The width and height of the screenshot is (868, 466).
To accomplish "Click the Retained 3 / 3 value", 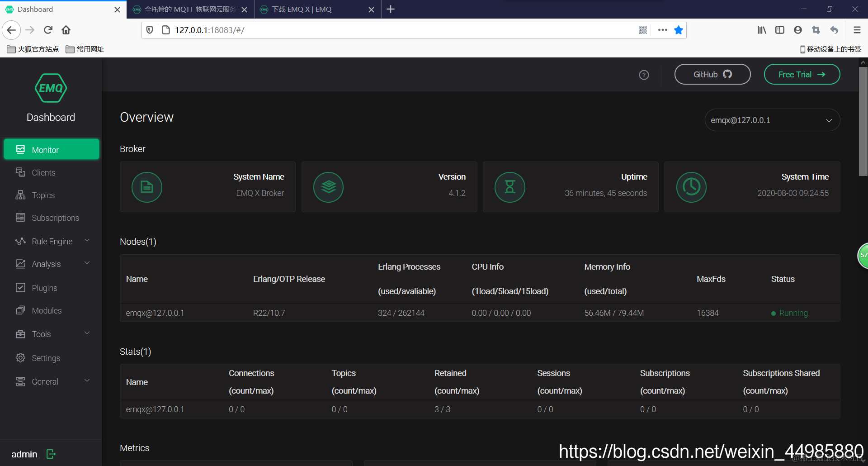I will tap(442, 409).
